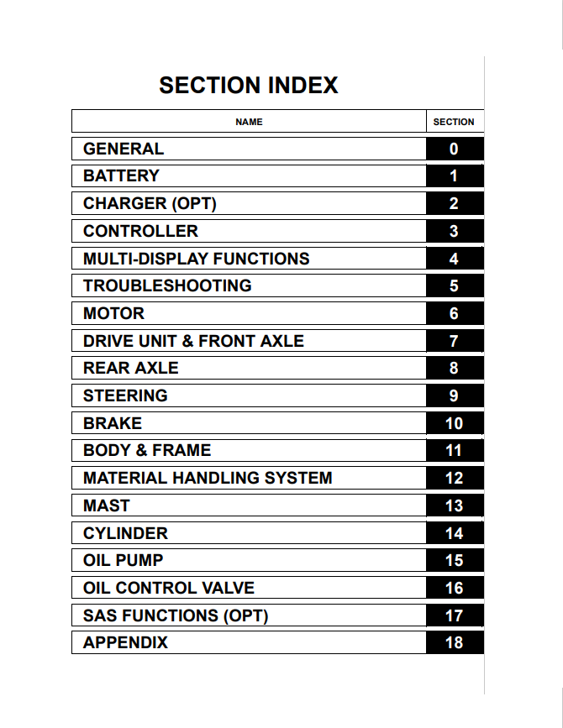Jump to the TROUBLESHOOTING section

click(167, 286)
